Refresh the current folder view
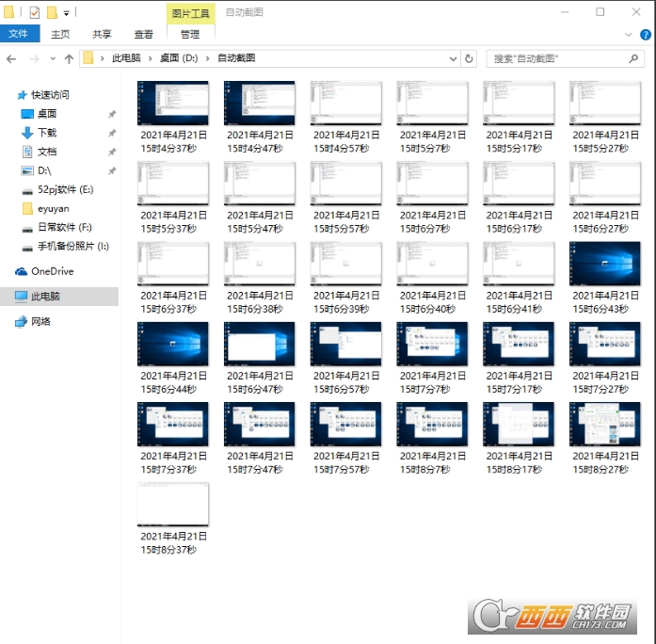 click(470, 58)
